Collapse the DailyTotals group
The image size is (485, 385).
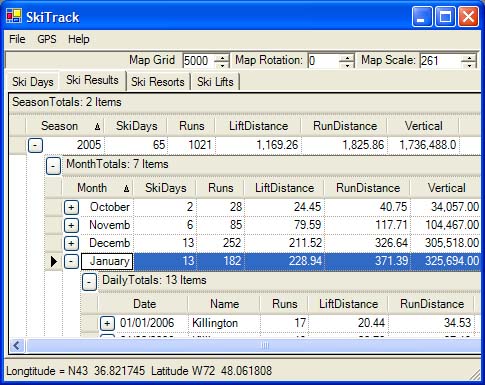[x=89, y=282]
